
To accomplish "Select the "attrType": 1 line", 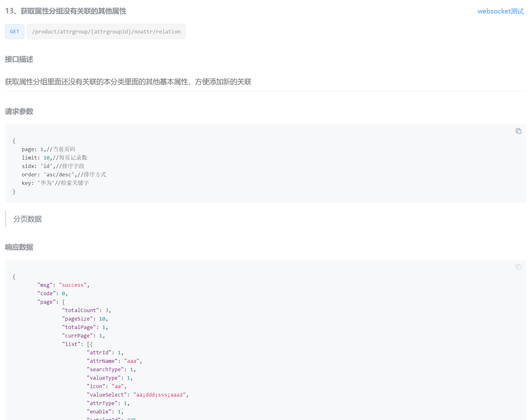I will click(x=108, y=403).
